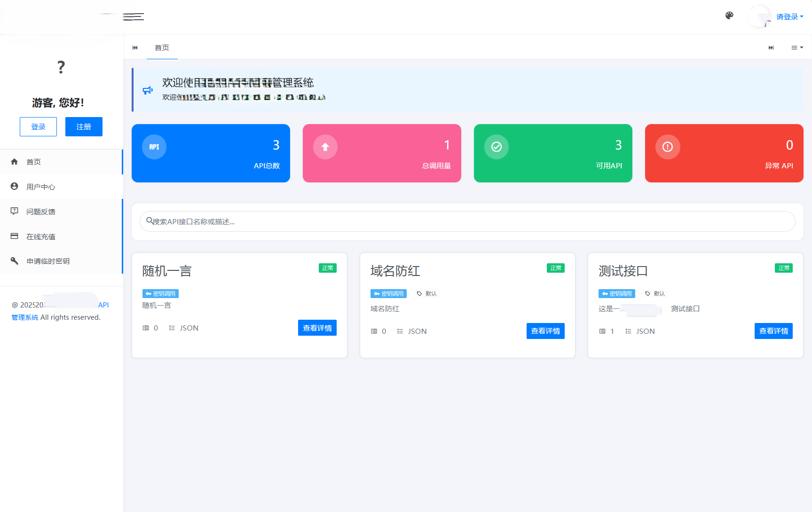Image resolution: width=812 pixels, height=512 pixels.
Task: Click 正常 status badge on 域名防红
Action: (556, 268)
